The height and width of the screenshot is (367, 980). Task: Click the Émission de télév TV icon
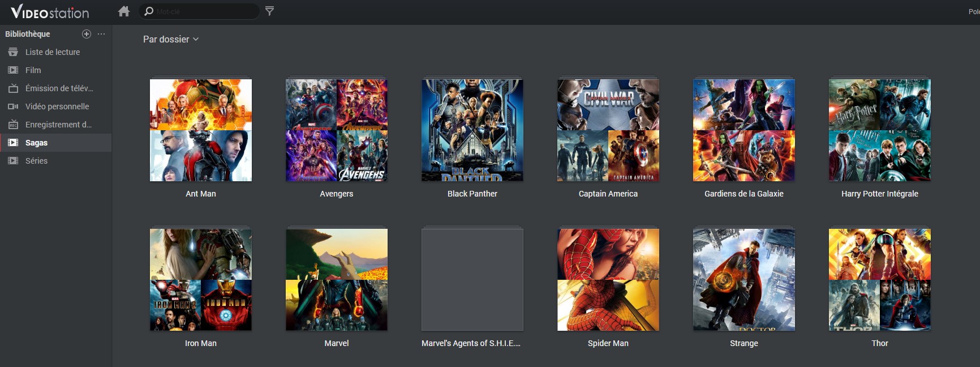pyautogui.click(x=13, y=88)
